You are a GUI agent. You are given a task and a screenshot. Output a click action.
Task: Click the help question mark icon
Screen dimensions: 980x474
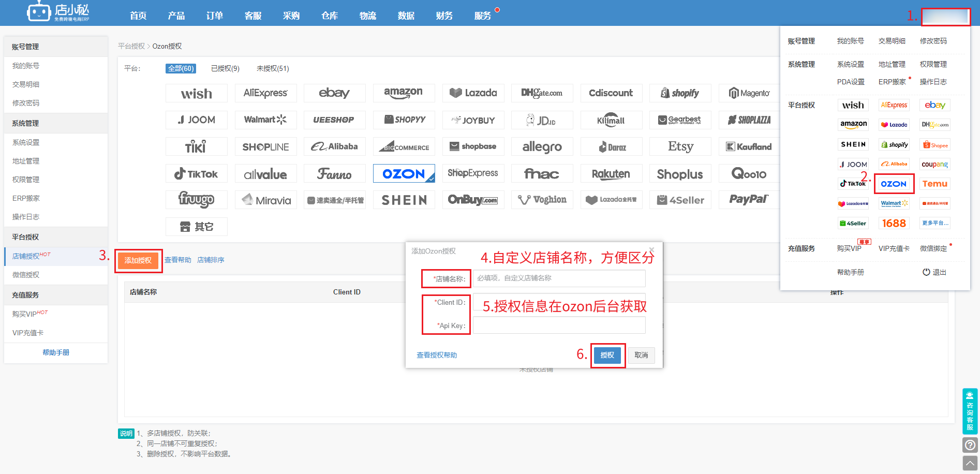[x=970, y=445]
